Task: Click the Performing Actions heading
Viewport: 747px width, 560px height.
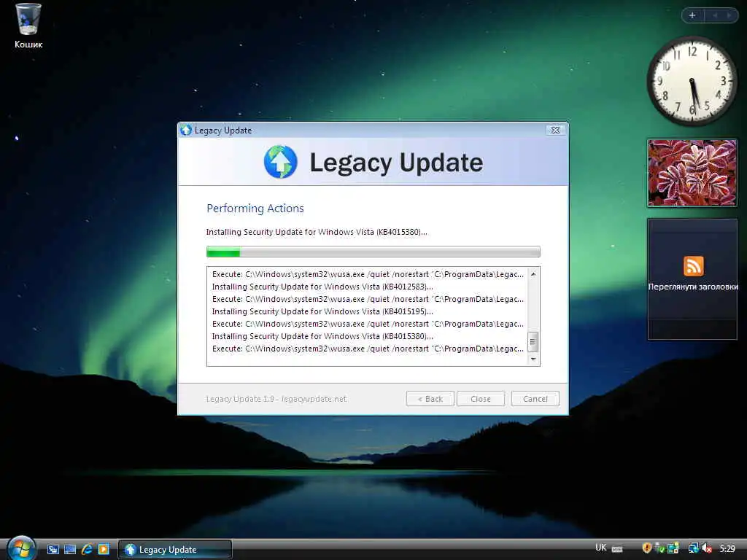Action: pos(255,208)
